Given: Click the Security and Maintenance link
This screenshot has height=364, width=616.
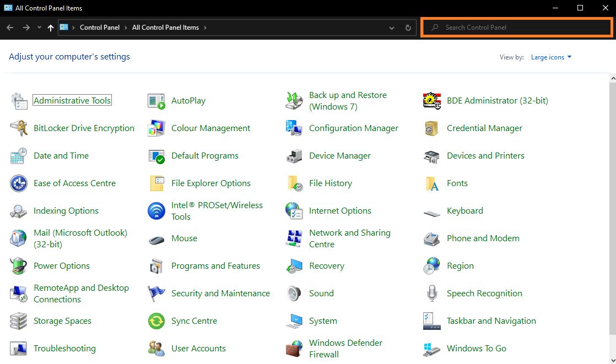Looking at the screenshot, I should tap(221, 294).
